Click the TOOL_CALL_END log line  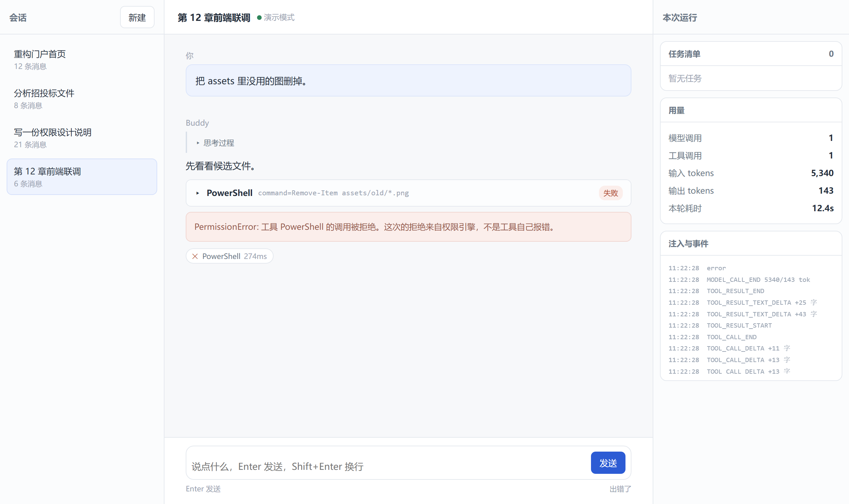tap(751, 337)
